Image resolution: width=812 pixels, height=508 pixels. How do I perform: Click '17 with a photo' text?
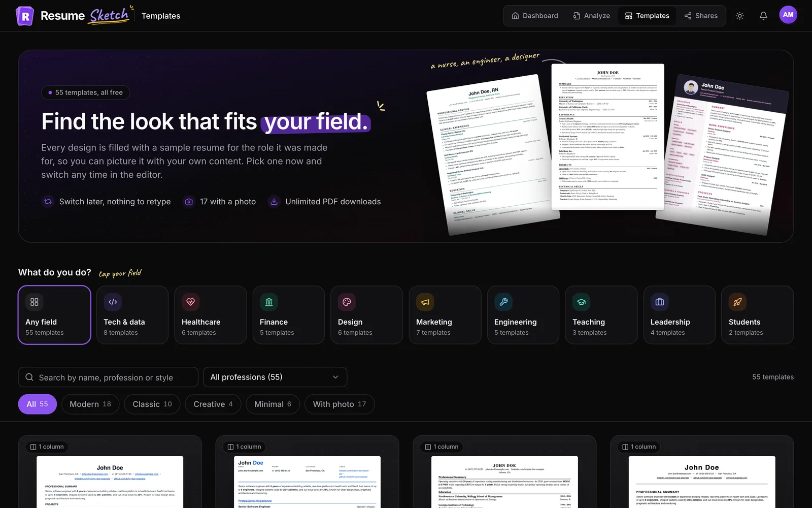coord(228,202)
